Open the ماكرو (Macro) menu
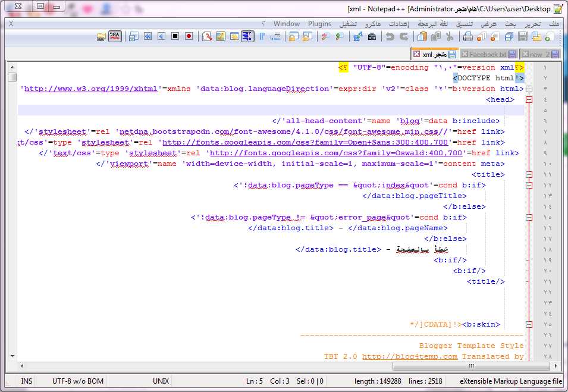The height and width of the screenshot is (392, 568). (373, 24)
